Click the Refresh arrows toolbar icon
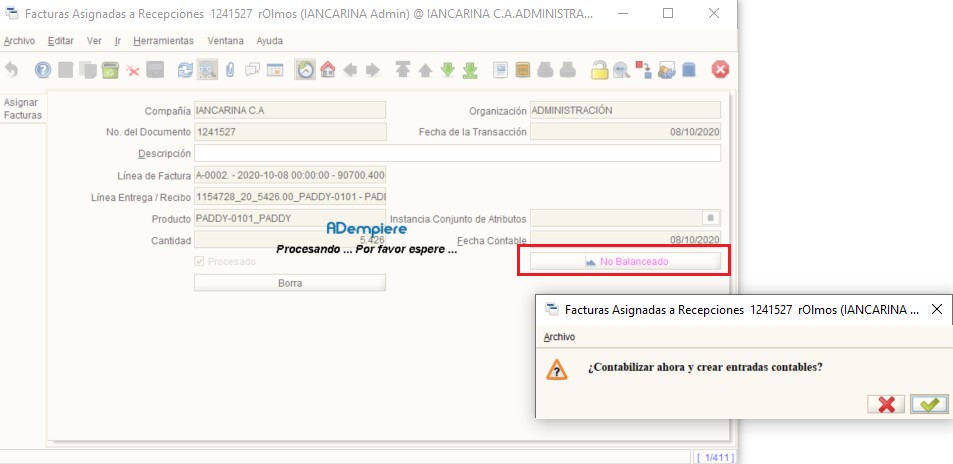 (x=185, y=70)
